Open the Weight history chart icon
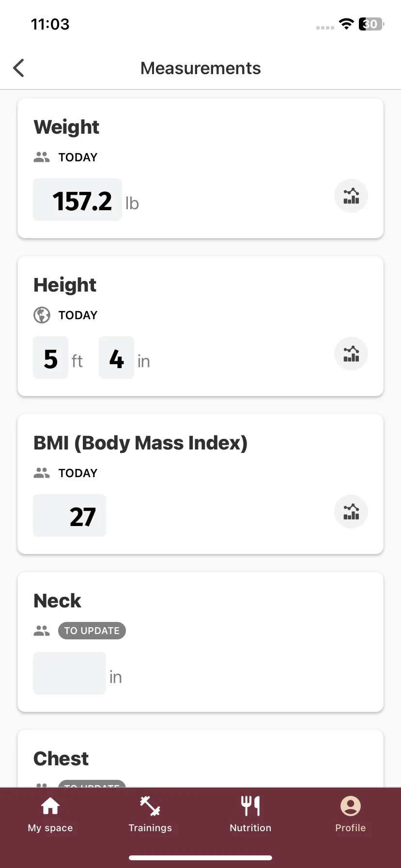 [x=351, y=196]
